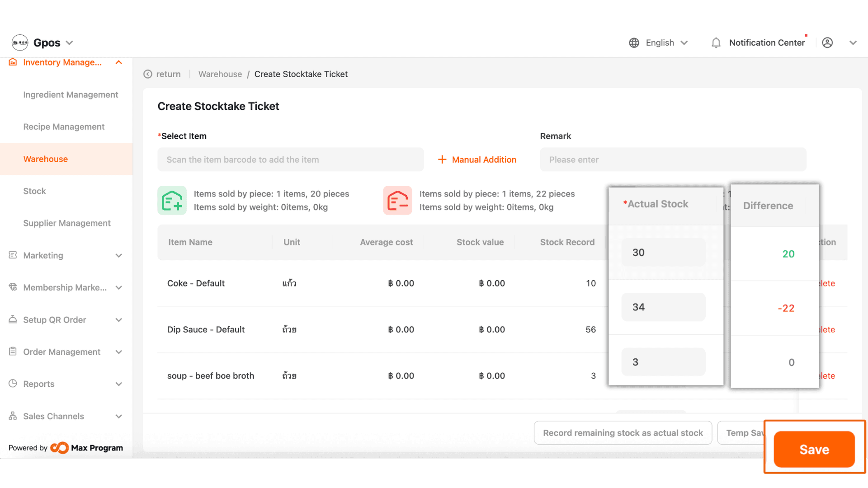This screenshot has height=488, width=868.
Task: Click the Reports pie chart icon
Action: click(x=13, y=384)
